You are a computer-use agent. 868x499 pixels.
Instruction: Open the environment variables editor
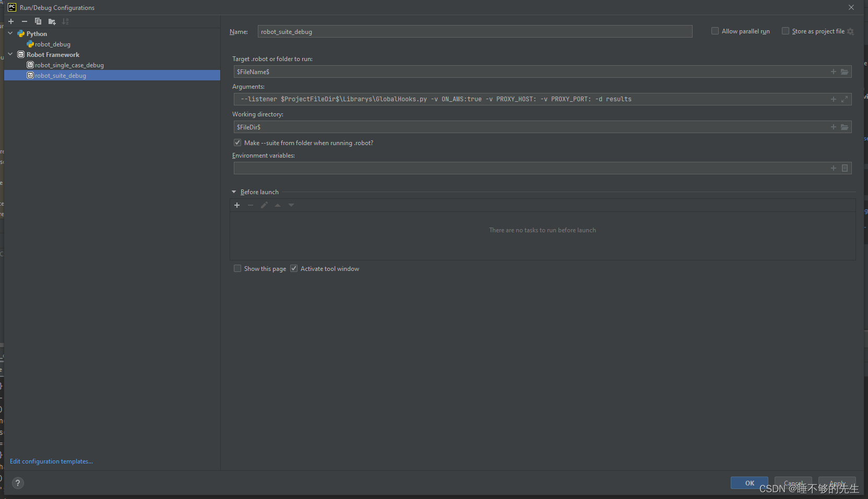pos(845,168)
